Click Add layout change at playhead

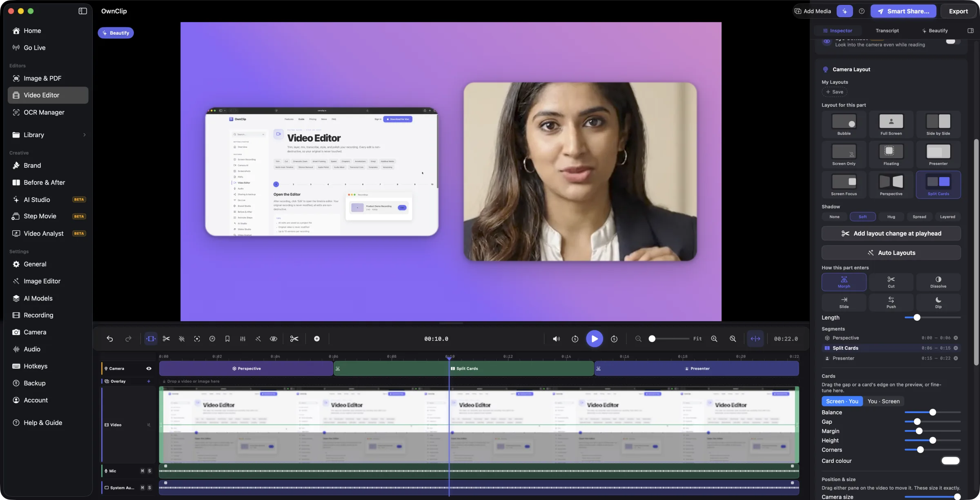coord(891,233)
